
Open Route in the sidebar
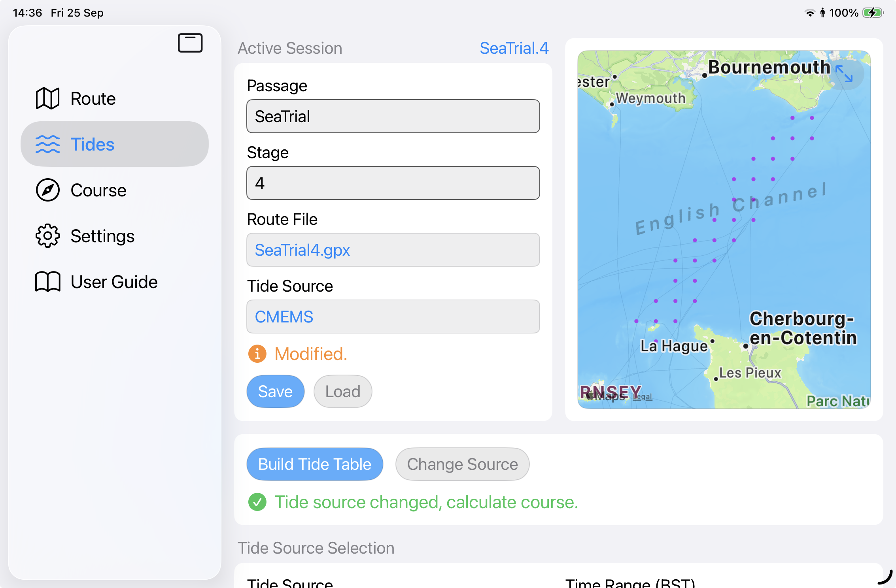click(115, 98)
